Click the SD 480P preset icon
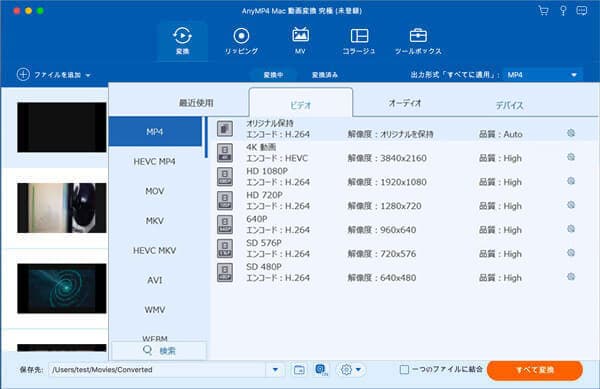The image size is (600, 389). click(225, 272)
